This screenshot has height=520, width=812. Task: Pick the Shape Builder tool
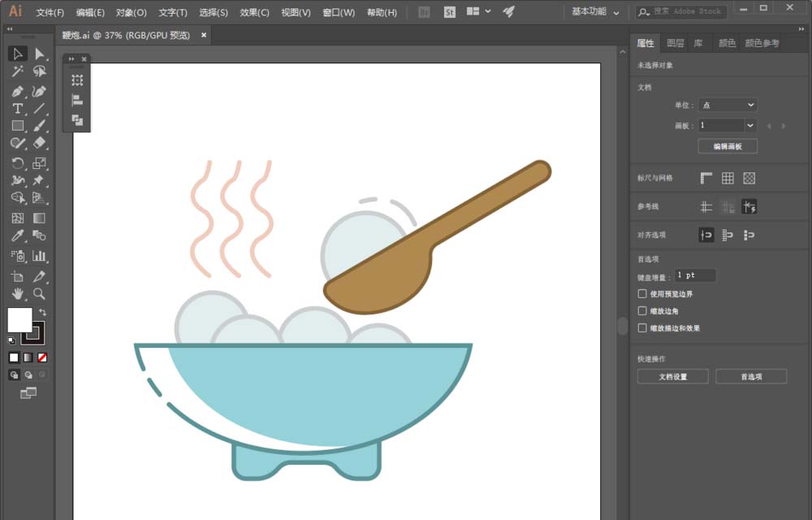(x=18, y=198)
